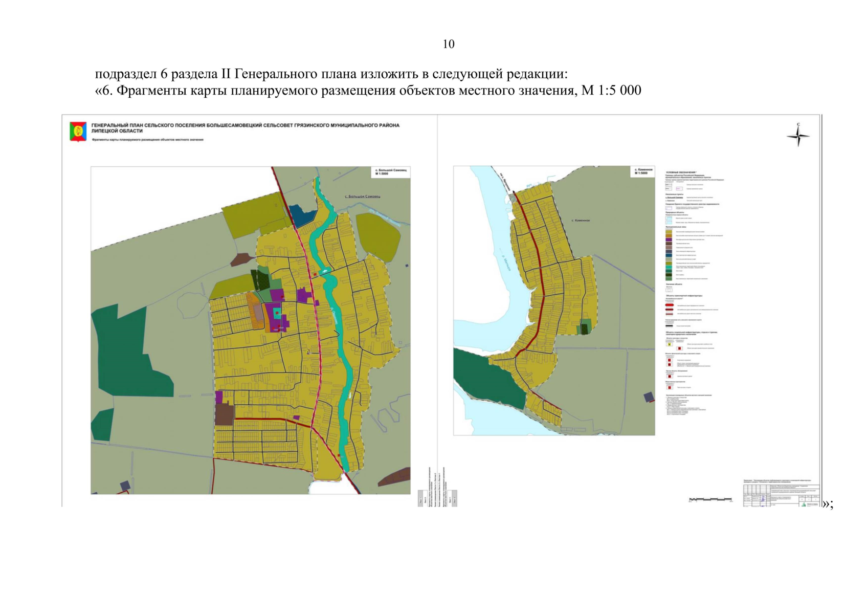Click the purple swatch in functional zones legend

coord(669,239)
